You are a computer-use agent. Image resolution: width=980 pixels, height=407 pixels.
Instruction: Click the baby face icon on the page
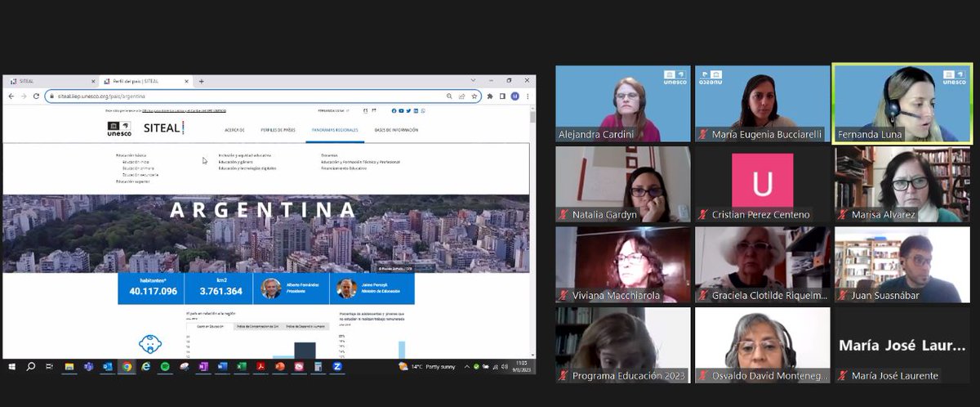click(149, 344)
